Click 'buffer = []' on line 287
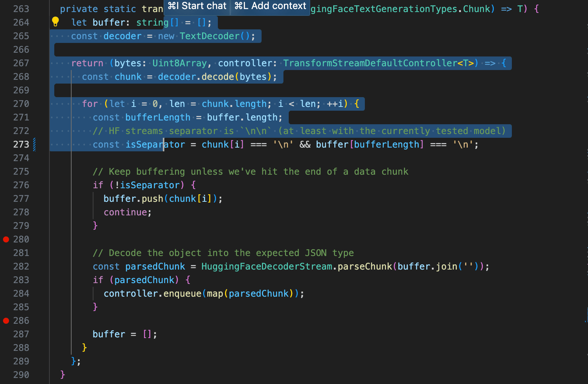 [122, 334]
